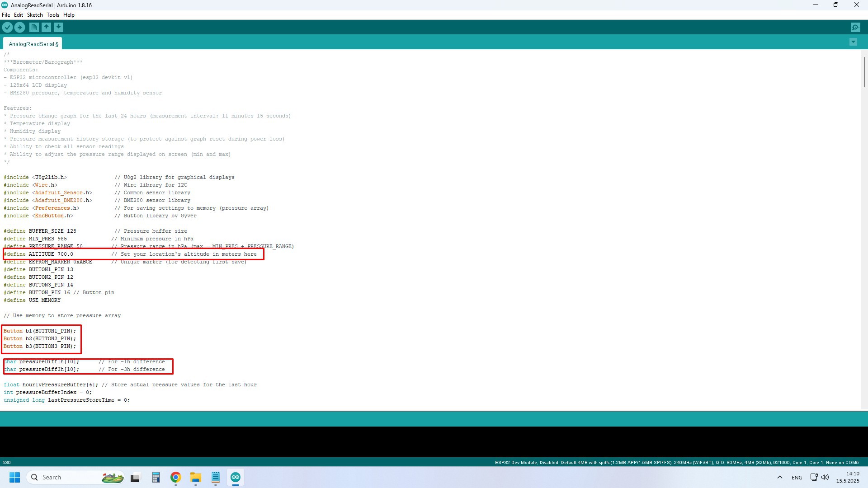Click the ENG language indicator
Image resolution: width=868 pixels, height=488 pixels.
click(797, 478)
